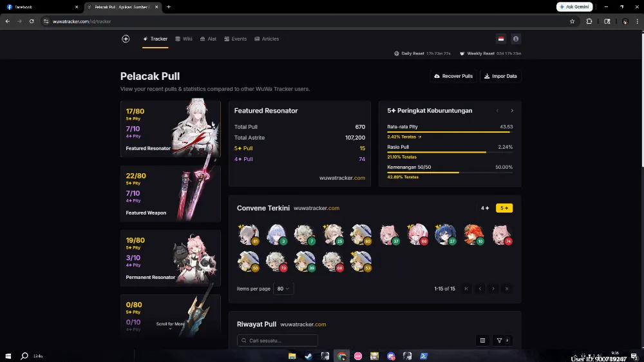
Task: Open PowerShell from the taskbar
Action: [x=424, y=356]
